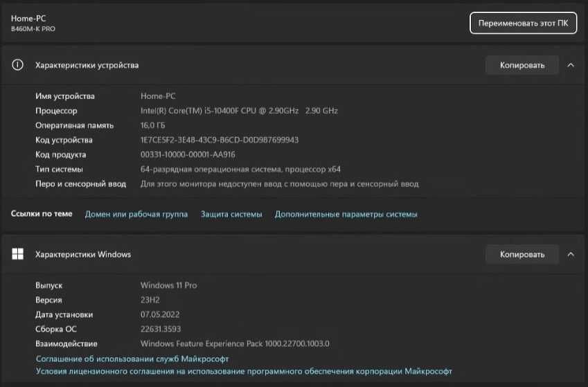
Task: Select Версия value 23H2
Action: pos(150,300)
